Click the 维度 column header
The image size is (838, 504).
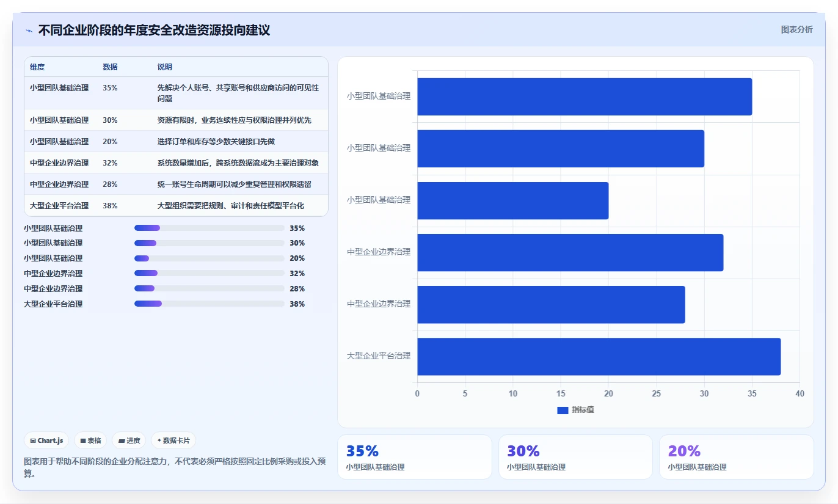(x=37, y=67)
